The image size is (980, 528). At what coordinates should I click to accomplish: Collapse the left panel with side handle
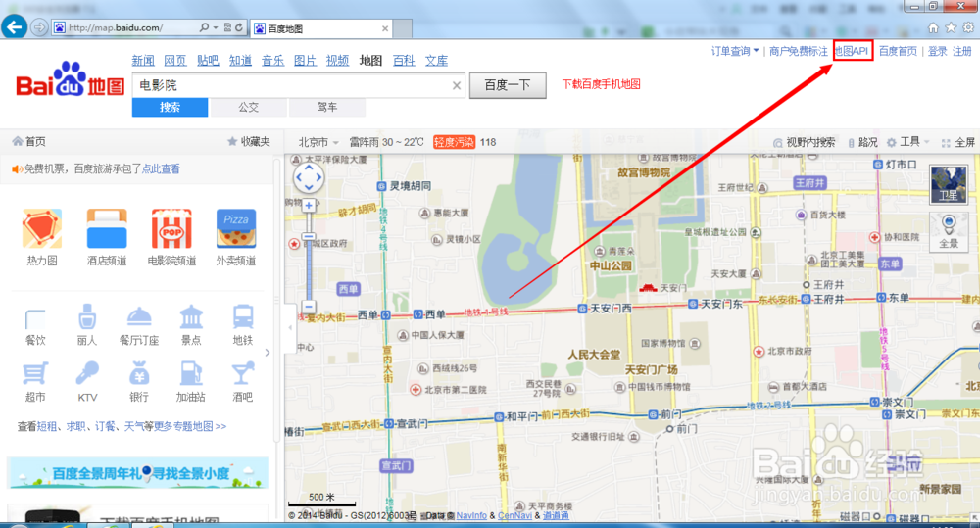290,327
